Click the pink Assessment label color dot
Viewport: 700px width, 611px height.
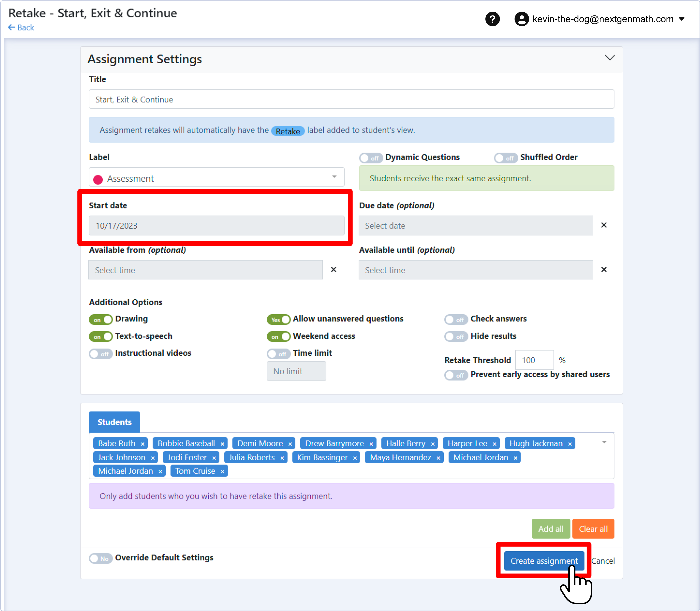(98, 179)
